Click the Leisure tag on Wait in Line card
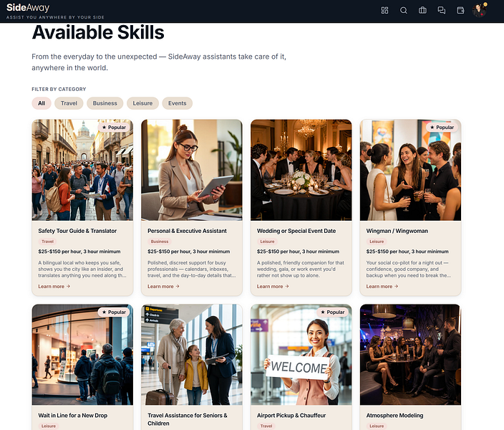This screenshot has width=504, height=430. click(x=49, y=426)
